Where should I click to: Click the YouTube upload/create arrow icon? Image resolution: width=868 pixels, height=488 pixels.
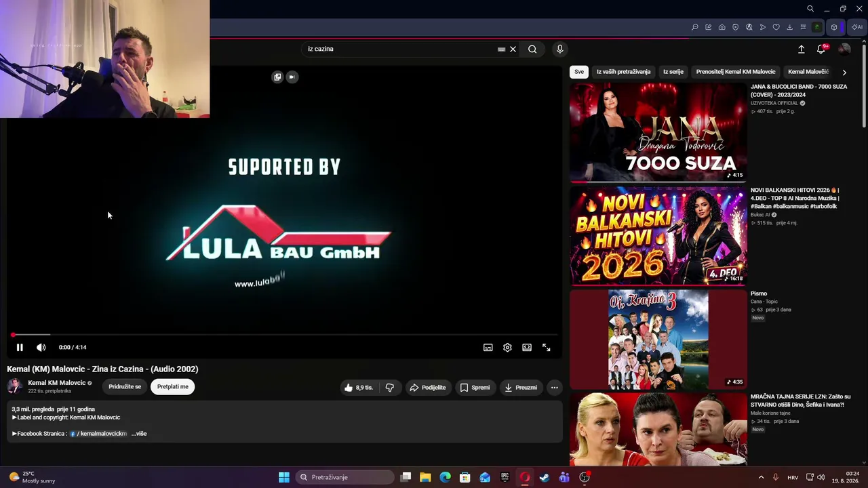pos(801,49)
